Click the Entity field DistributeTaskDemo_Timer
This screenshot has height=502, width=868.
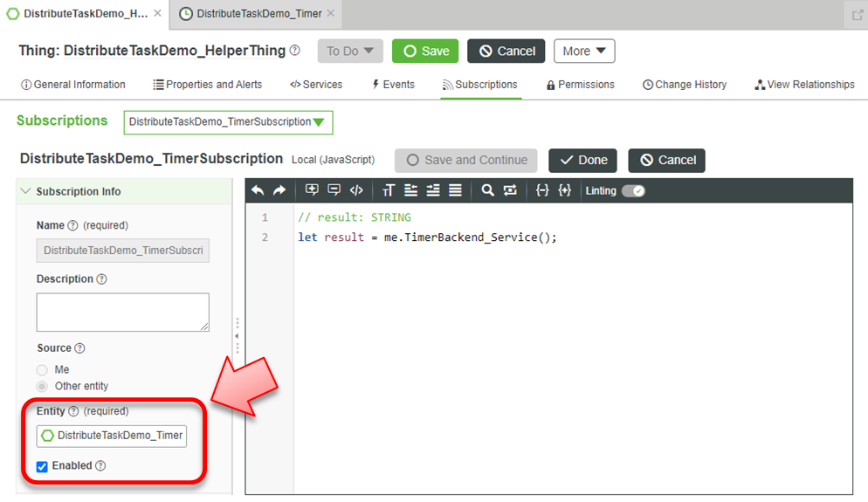point(112,436)
